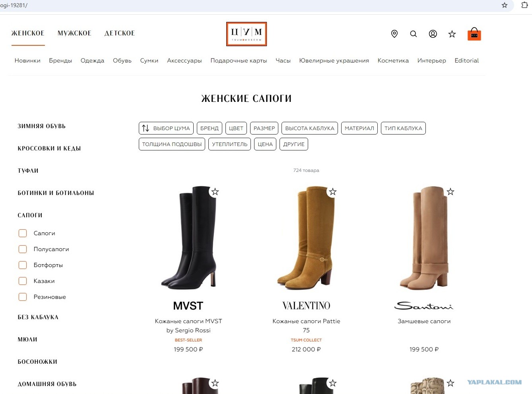Open the Высота каблука filter
Viewport: 532px width, 394px height.
(310, 128)
